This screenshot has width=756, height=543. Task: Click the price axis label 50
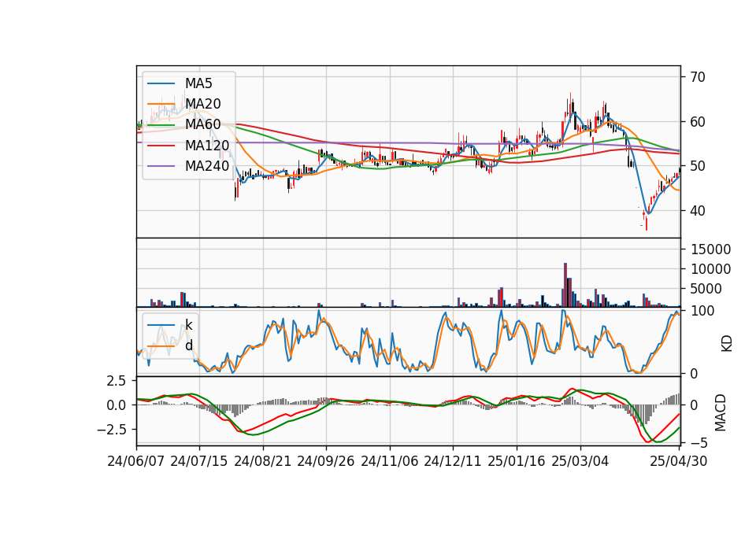[x=698, y=166]
